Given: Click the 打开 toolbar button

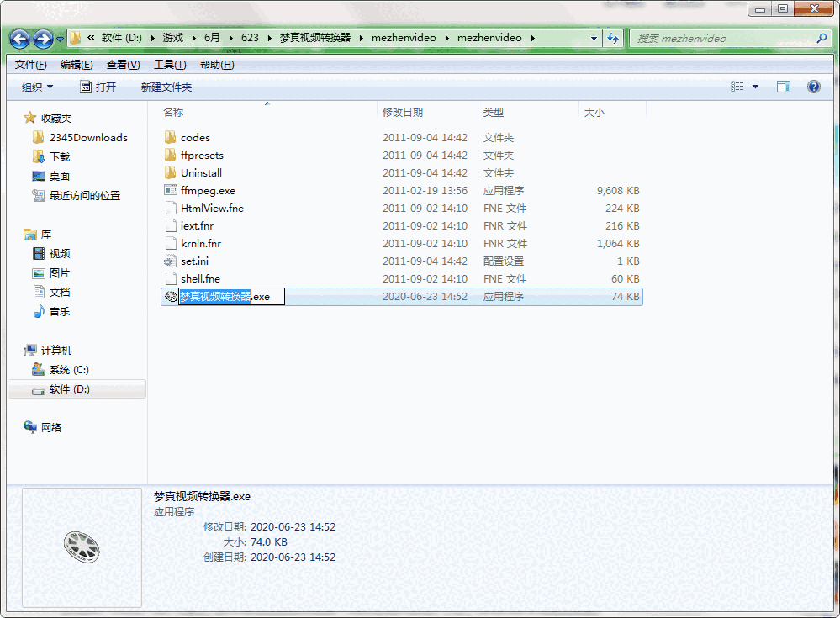Looking at the screenshot, I should pyautogui.click(x=98, y=87).
